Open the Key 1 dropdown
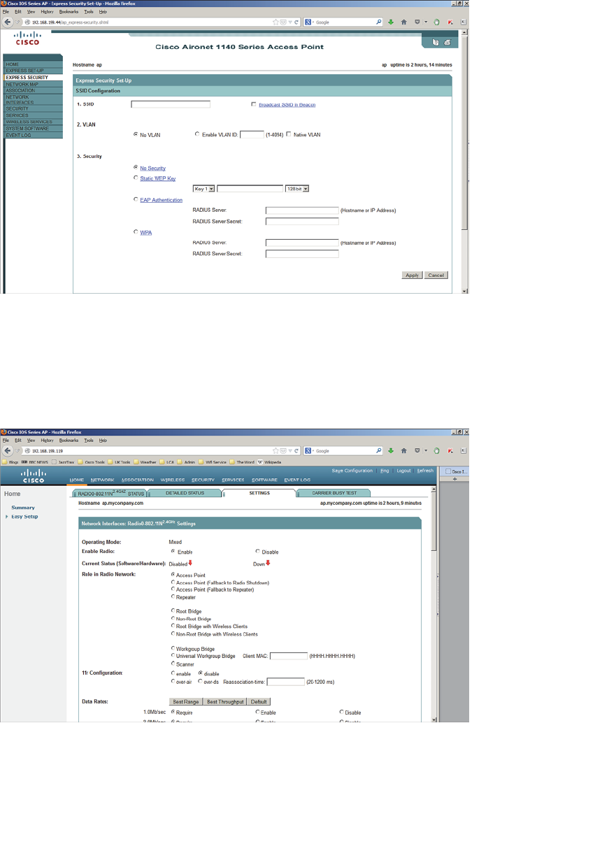616x844 pixels. pos(203,189)
